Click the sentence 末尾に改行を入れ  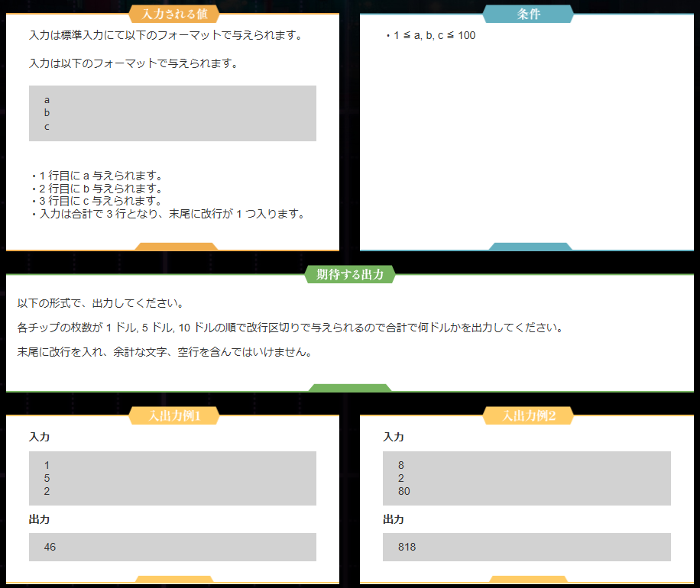click(x=165, y=351)
